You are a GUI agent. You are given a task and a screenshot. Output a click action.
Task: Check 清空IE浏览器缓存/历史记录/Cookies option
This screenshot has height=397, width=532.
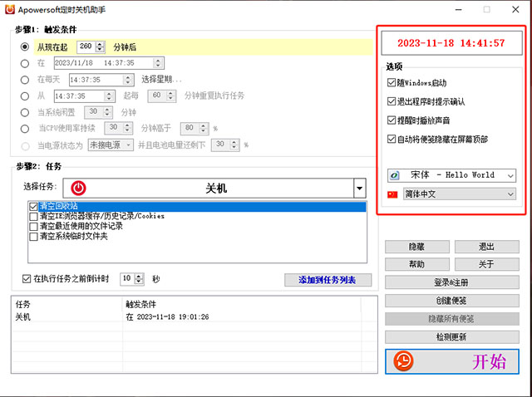point(33,216)
